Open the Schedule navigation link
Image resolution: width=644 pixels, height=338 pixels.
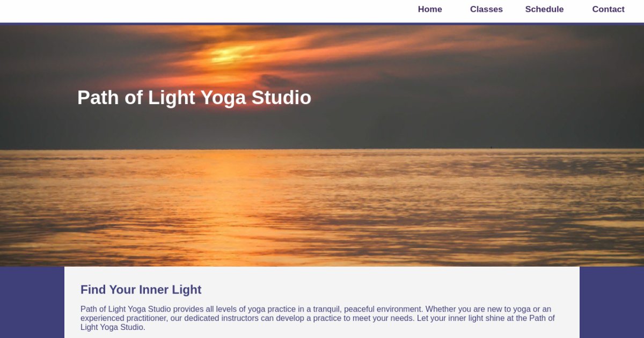[544, 9]
